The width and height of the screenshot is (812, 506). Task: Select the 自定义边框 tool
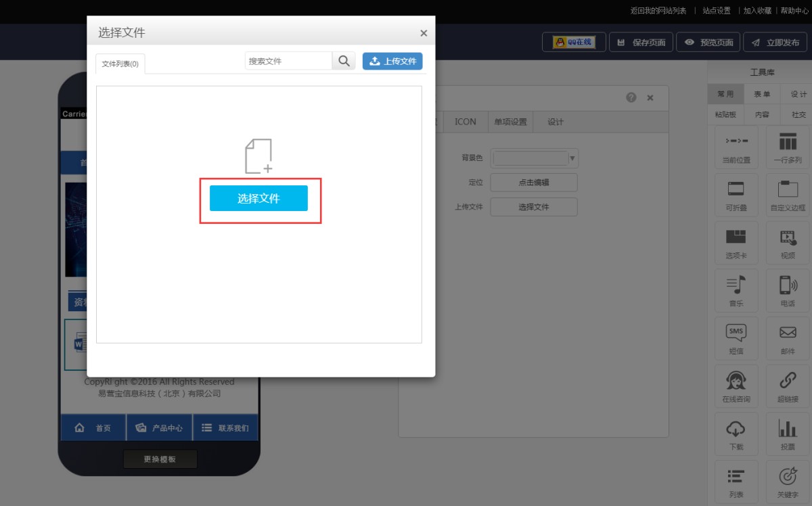pos(788,195)
